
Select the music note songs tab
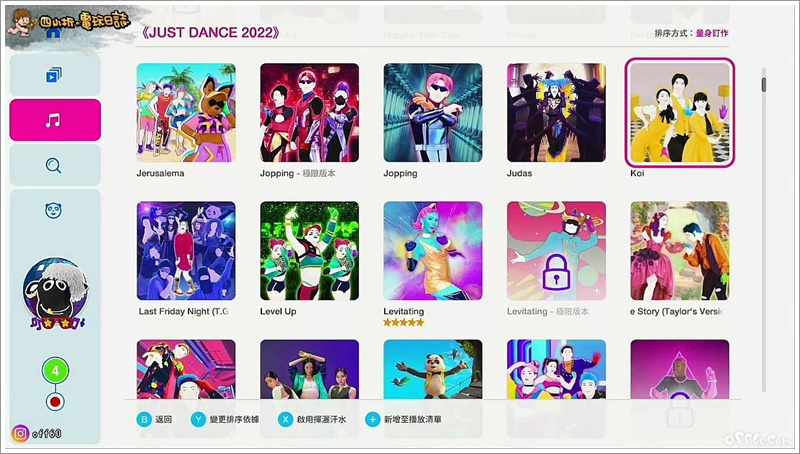point(55,120)
